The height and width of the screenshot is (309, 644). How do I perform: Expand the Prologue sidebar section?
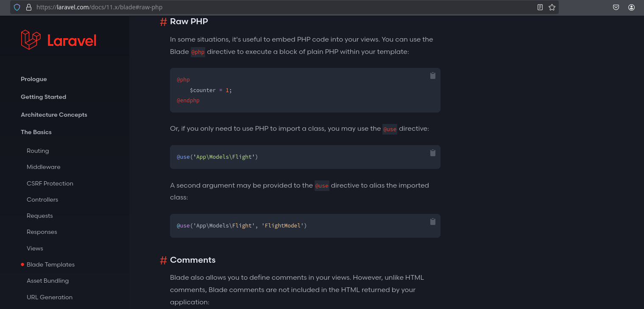click(x=34, y=79)
